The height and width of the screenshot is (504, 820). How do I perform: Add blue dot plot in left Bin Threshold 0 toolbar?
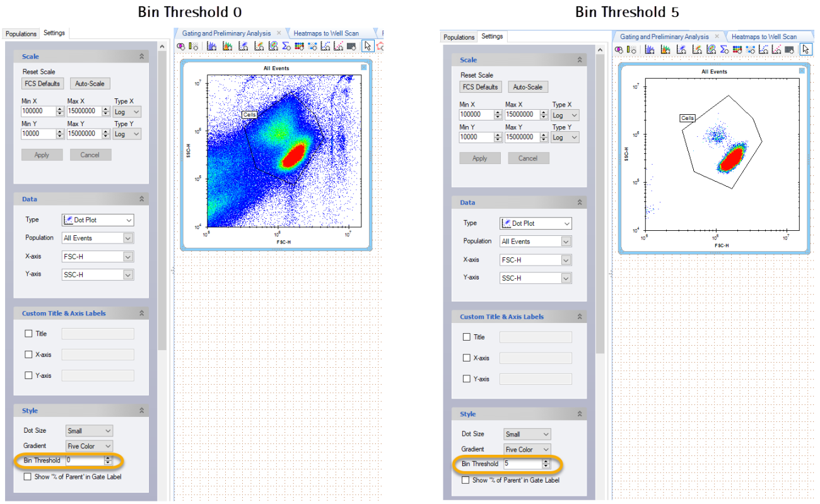coord(243,46)
